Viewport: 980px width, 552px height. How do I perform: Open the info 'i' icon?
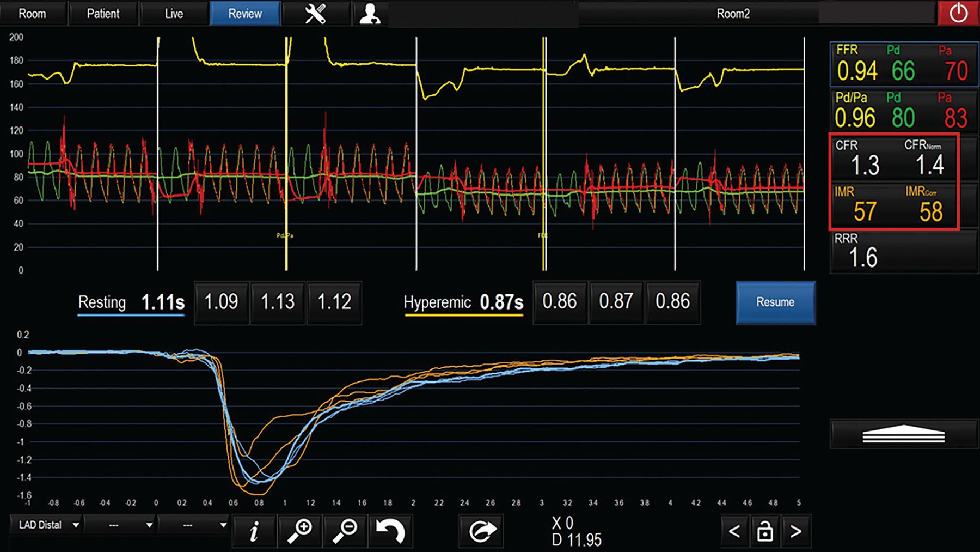(x=254, y=531)
